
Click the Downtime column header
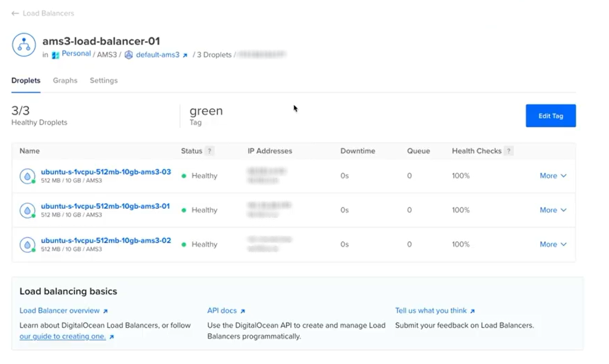point(358,151)
